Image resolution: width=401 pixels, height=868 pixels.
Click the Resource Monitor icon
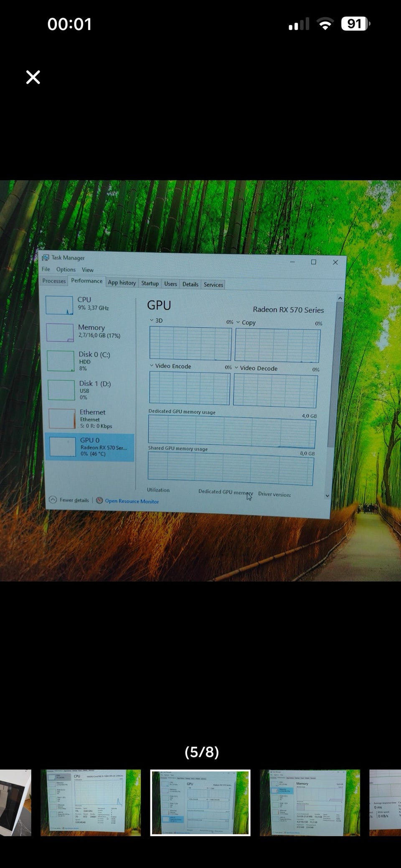pyautogui.click(x=99, y=500)
